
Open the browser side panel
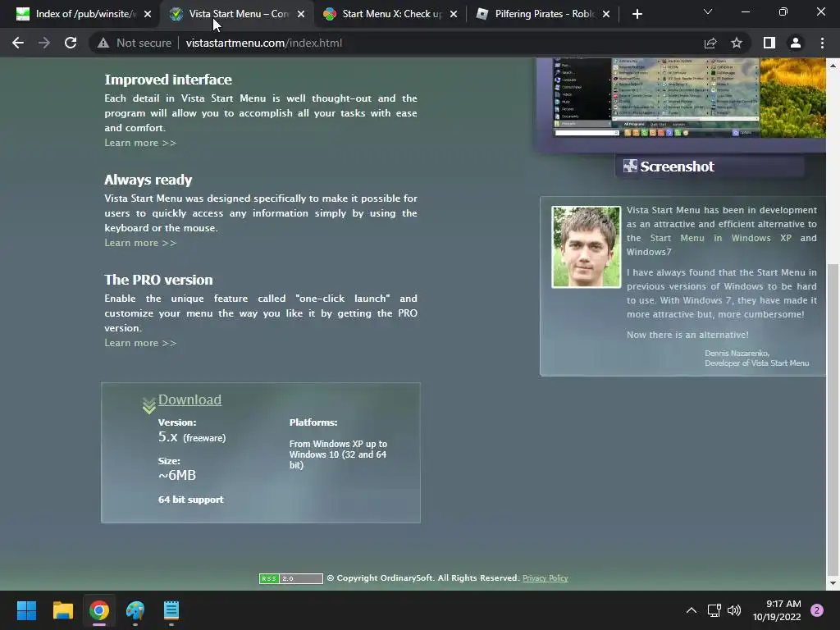(x=769, y=43)
